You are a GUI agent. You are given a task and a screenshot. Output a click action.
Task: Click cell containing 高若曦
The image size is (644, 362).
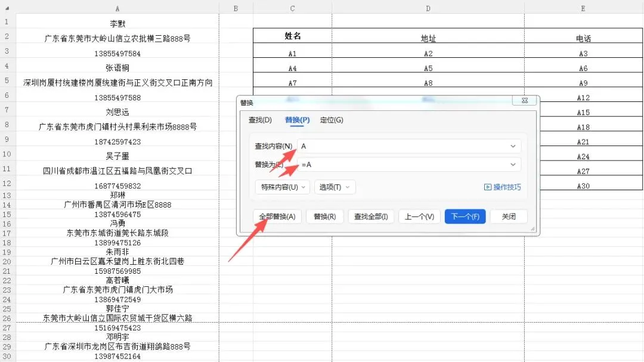click(x=117, y=280)
